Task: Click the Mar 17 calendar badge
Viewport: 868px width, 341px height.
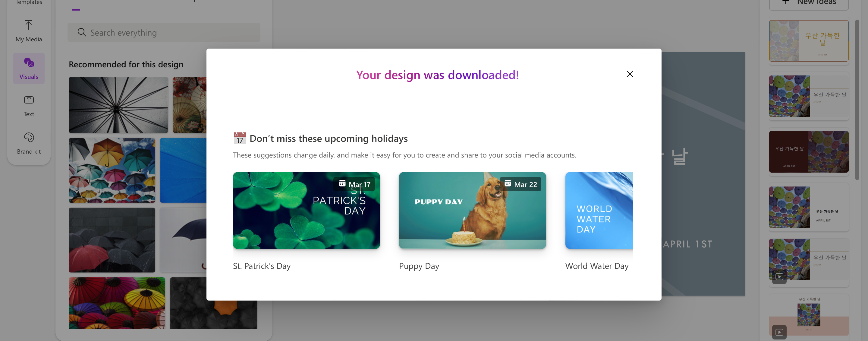Action: tap(354, 184)
